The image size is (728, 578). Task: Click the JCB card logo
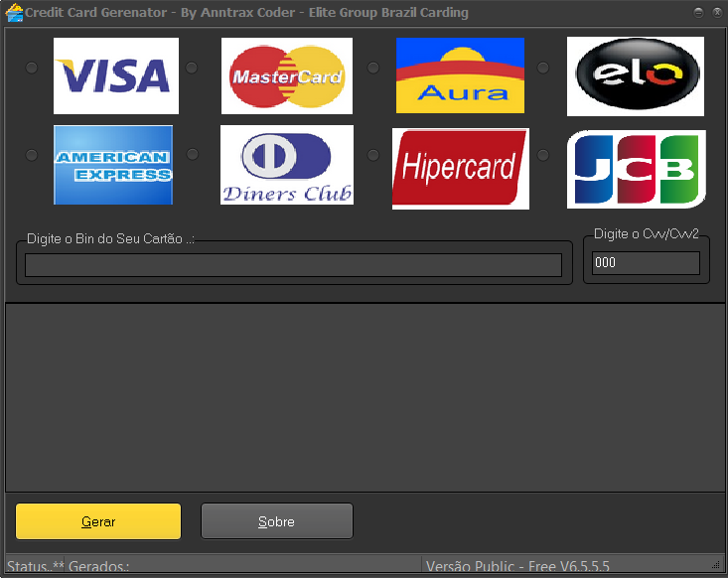click(x=637, y=169)
